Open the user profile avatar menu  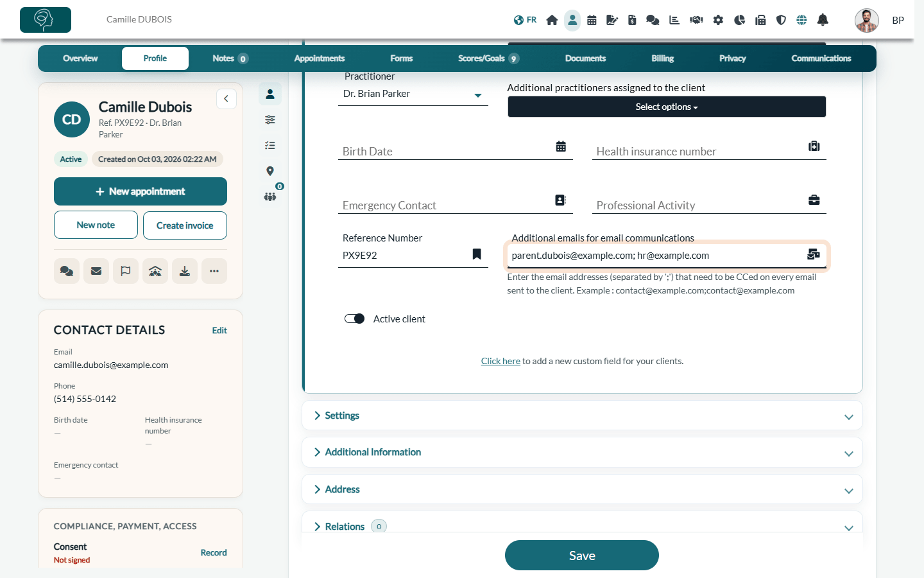(x=867, y=20)
